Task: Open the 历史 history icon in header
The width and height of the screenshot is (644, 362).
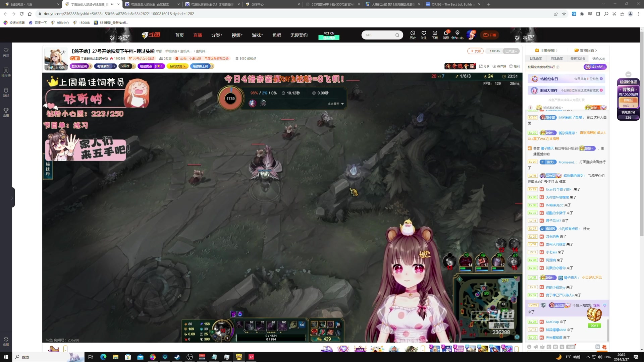Action: [413, 33]
